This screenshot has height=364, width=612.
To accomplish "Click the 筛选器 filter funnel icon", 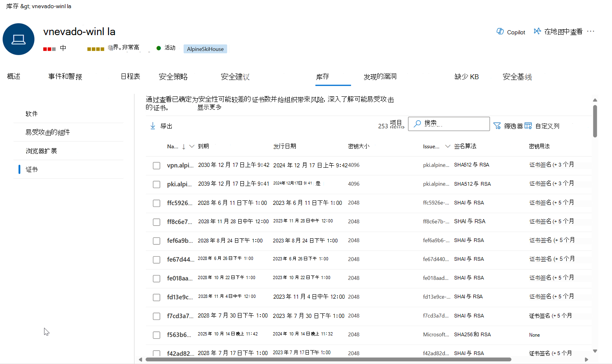I will point(497,126).
